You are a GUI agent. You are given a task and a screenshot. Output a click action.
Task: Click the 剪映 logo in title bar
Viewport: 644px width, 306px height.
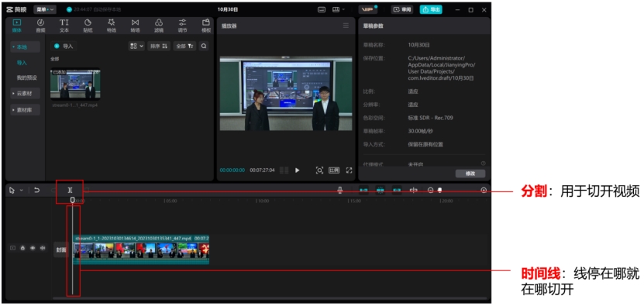(x=16, y=9)
